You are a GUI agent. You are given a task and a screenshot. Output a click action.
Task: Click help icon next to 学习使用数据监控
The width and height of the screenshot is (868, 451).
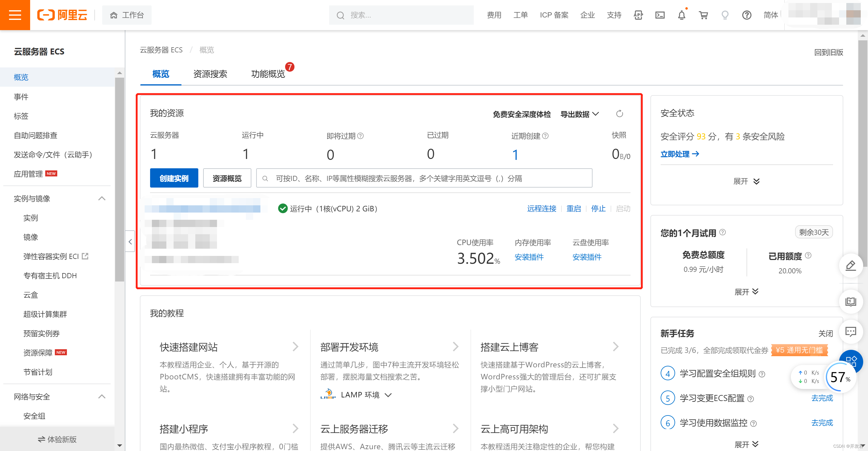pos(753,424)
